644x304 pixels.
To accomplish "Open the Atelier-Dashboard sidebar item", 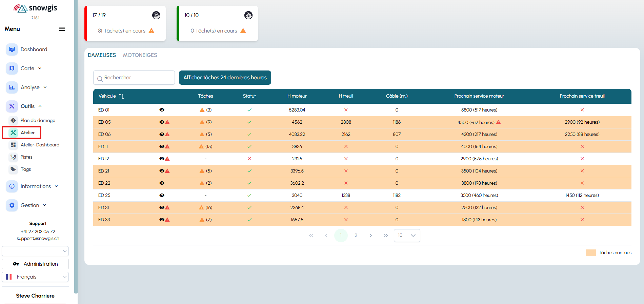I will tap(40, 145).
